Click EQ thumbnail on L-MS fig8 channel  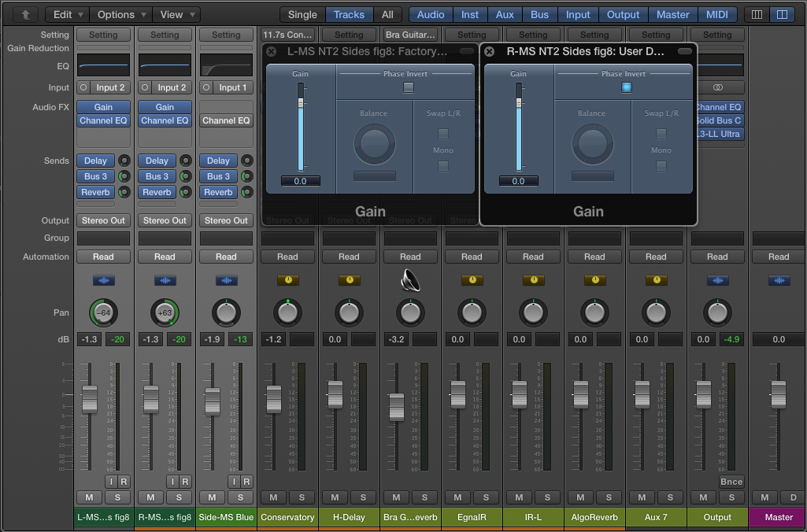[103, 65]
